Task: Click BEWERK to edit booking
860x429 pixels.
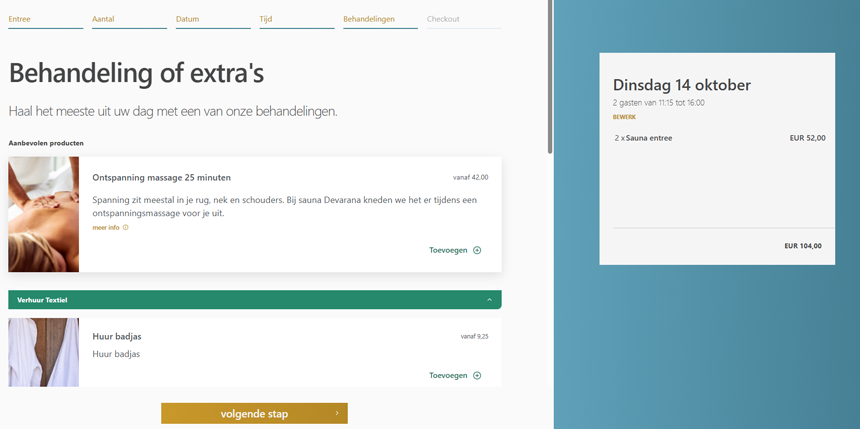Action: [x=624, y=117]
